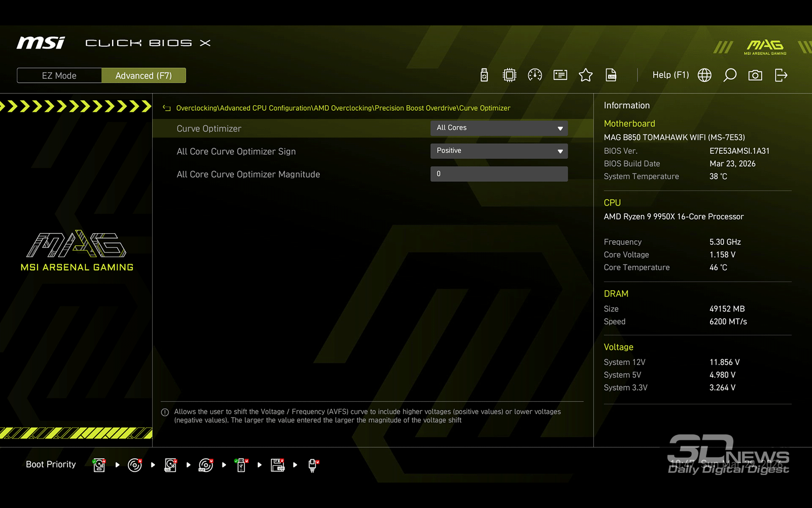This screenshot has width=812, height=508.
Task: Select the USB floppy boot priority device
Action: (x=277, y=465)
